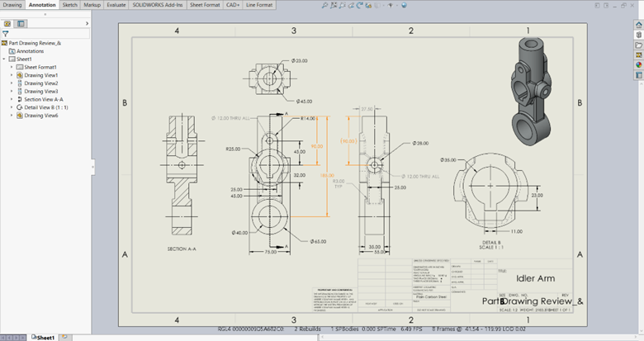644x341 pixels.
Task: Open the Custom Properties icon in task pane
Action: click(639, 75)
